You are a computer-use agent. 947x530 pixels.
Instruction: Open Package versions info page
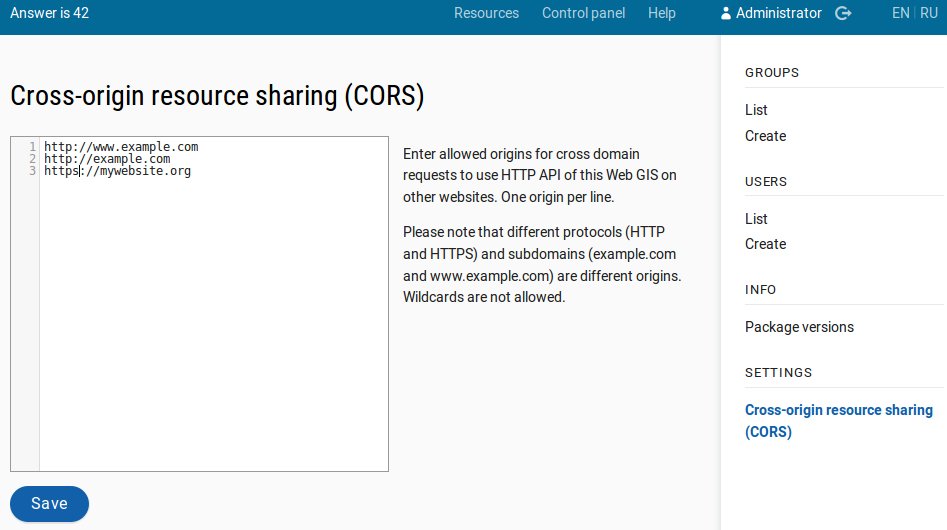tap(799, 327)
